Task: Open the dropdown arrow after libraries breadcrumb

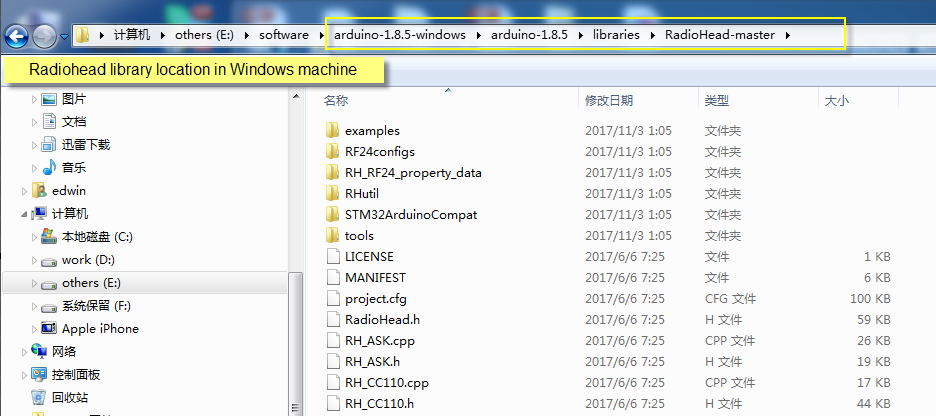Action: tap(652, 35)
